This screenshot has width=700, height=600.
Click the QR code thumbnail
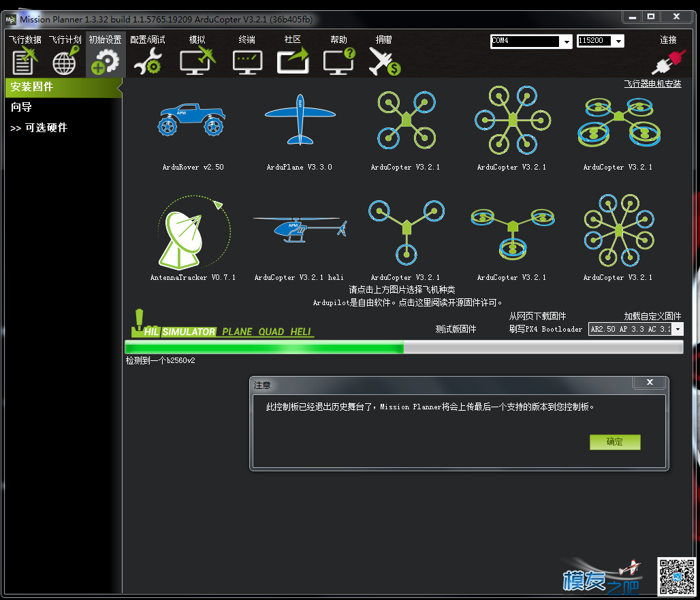[x=677, y=577]
